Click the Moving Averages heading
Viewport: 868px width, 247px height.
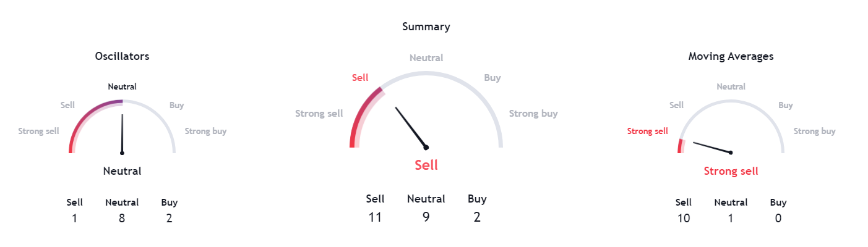click(x=731, y=56)
